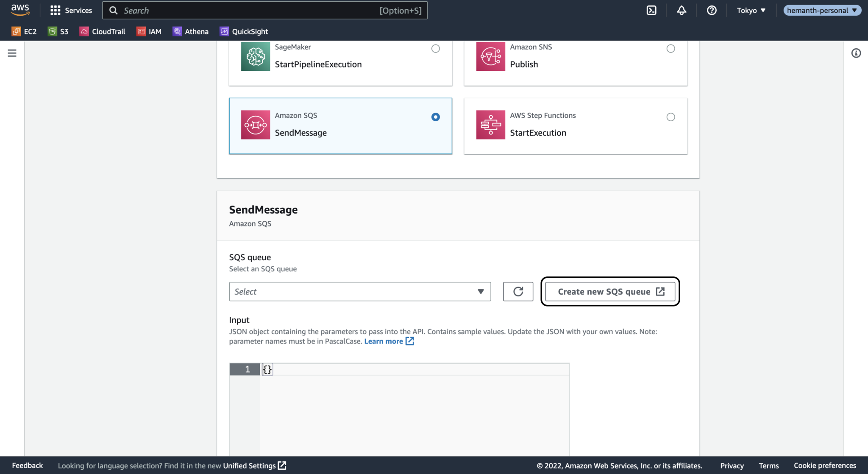Open CloudShell terminal icon
868x474 pixels.
[x=651, y=10]
